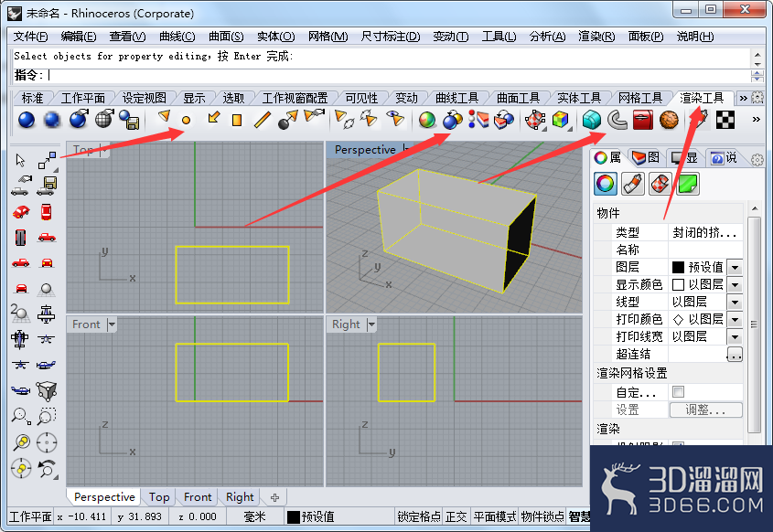
Task: Open the 曲面(S) menu
Action: click(226, 37)
